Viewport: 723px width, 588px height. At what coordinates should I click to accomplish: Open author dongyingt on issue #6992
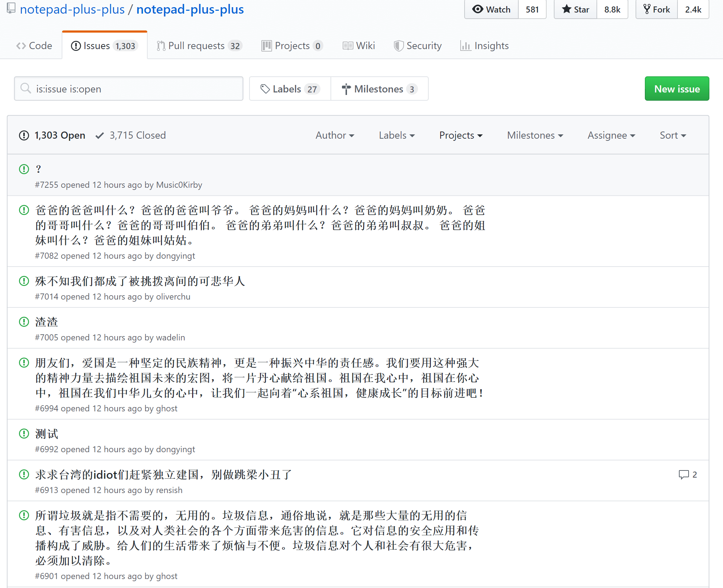[x=175, y=449]
